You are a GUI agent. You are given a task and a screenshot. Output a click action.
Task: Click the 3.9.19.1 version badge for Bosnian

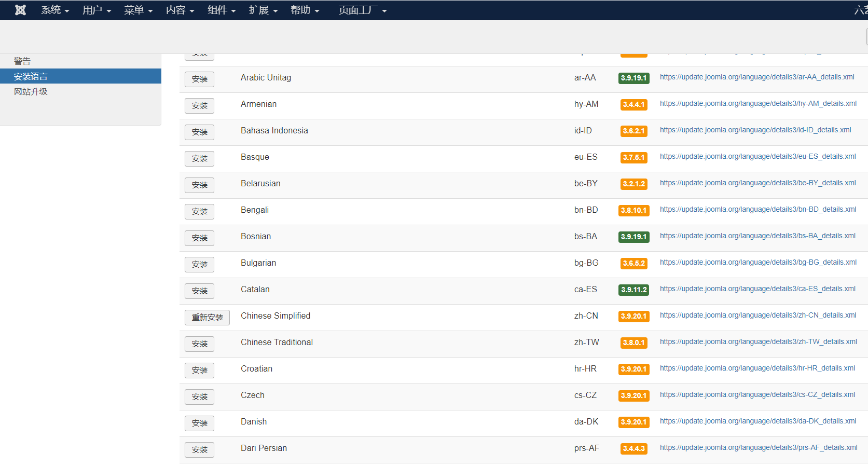click(633, 237)
